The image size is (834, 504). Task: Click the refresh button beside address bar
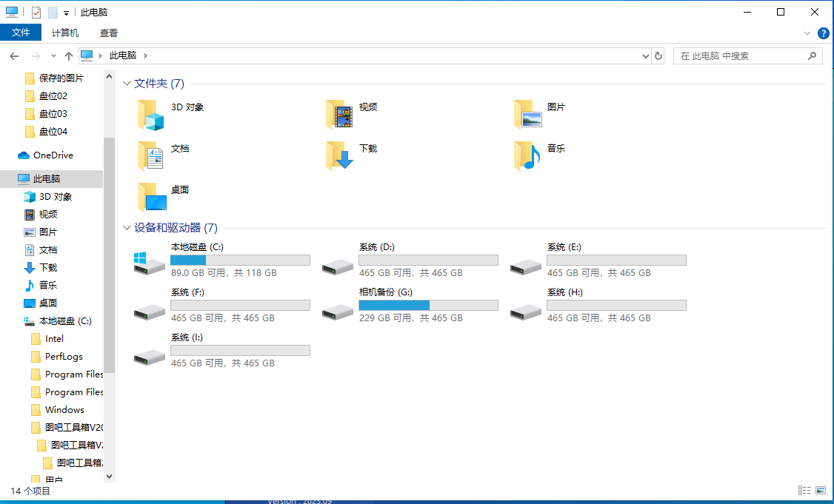point(658,56)
